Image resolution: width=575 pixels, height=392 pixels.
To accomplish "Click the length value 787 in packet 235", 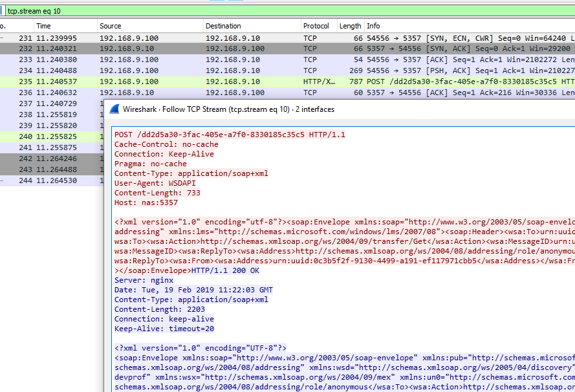I will [356, 82].
